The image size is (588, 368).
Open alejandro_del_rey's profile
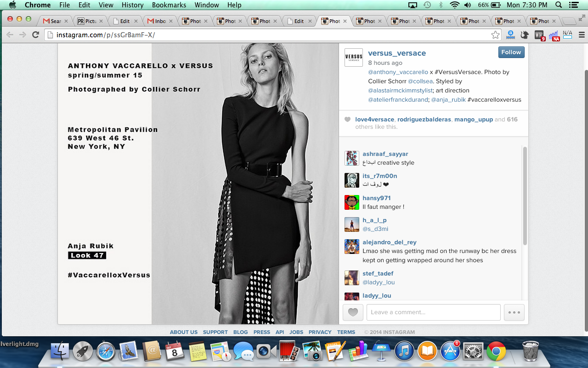tap(390, 242)
